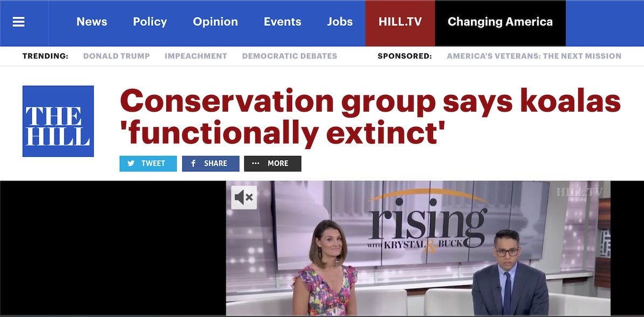Image resolution: width=644 pixels, height=317 pixels.
Task: Unmute the video with the speaker icon
Action: [x=244, y=197]
